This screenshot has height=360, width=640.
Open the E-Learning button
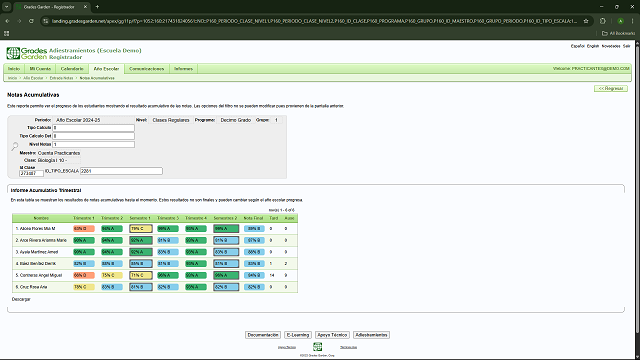click(298, 335)
